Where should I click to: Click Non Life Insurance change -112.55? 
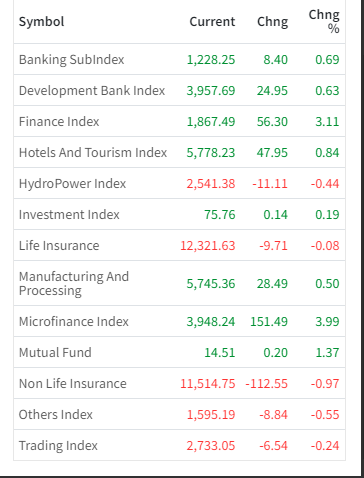(x=266, y=384)
